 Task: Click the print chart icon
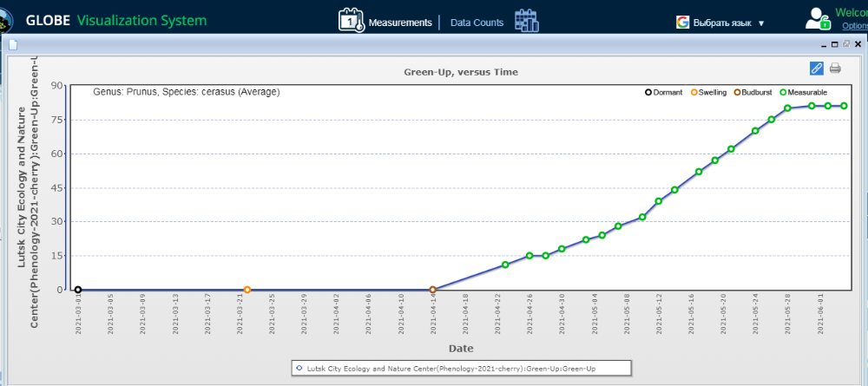pos(835,69)
